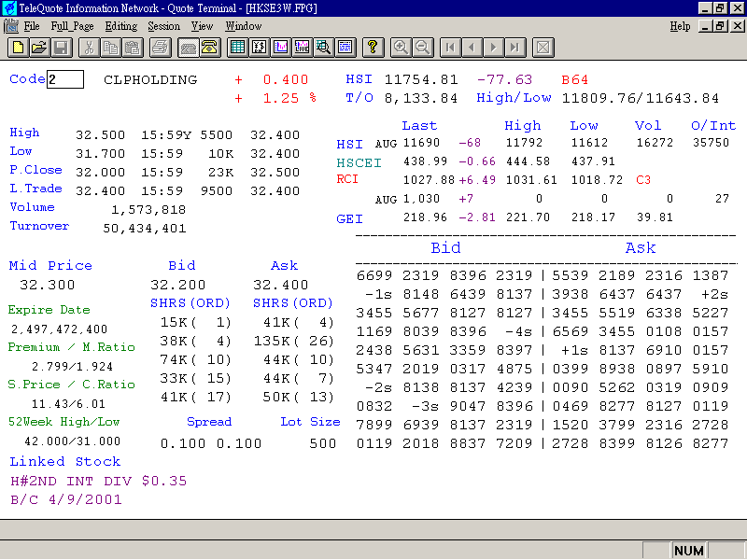This screenshot has width=747, height=560.
Task: Click the B64 red indicator
Action: click(x=575, y=79)
